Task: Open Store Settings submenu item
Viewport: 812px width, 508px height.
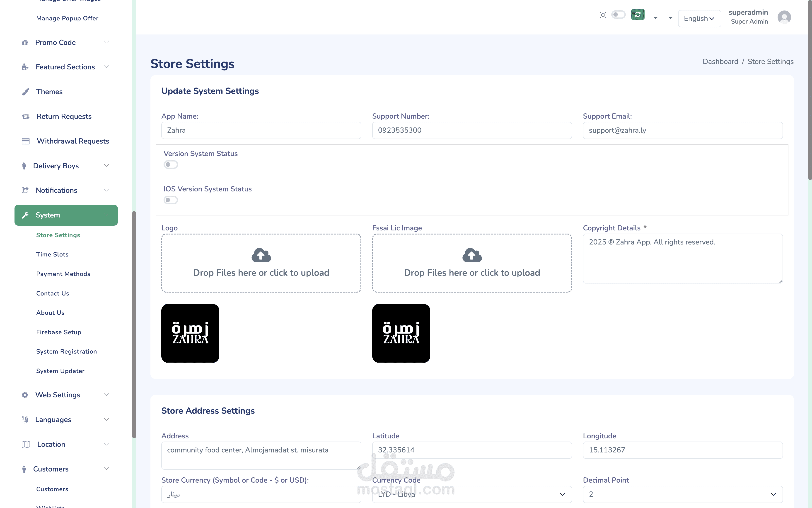Action: [58, 235]
